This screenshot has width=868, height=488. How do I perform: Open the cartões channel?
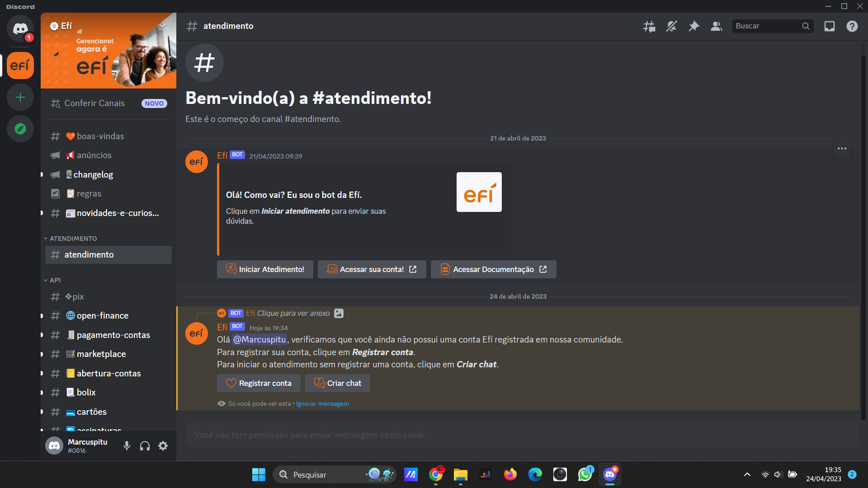[108, 412]
